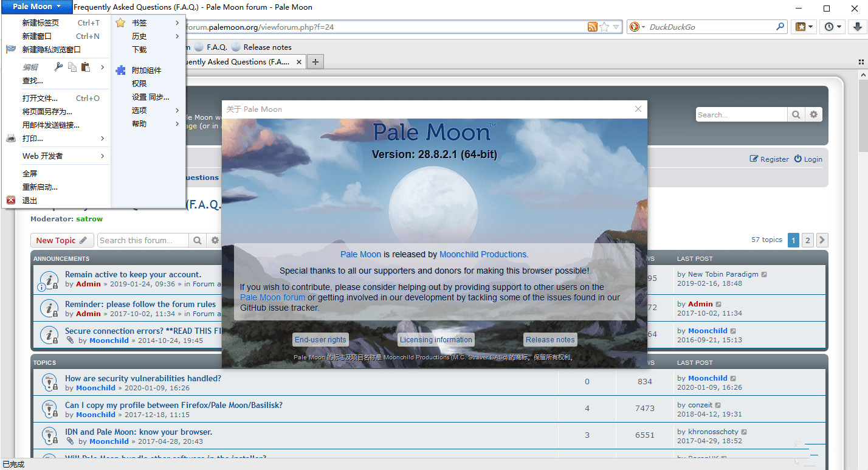
Task: Click the Release notes button in About dialog
Action: pos(550,340)
